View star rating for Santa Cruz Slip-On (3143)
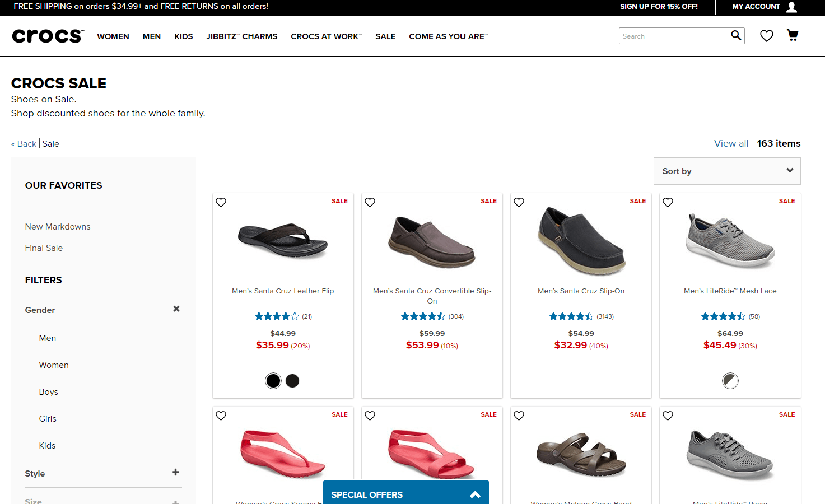825x504 pixels. coord(571,316)
